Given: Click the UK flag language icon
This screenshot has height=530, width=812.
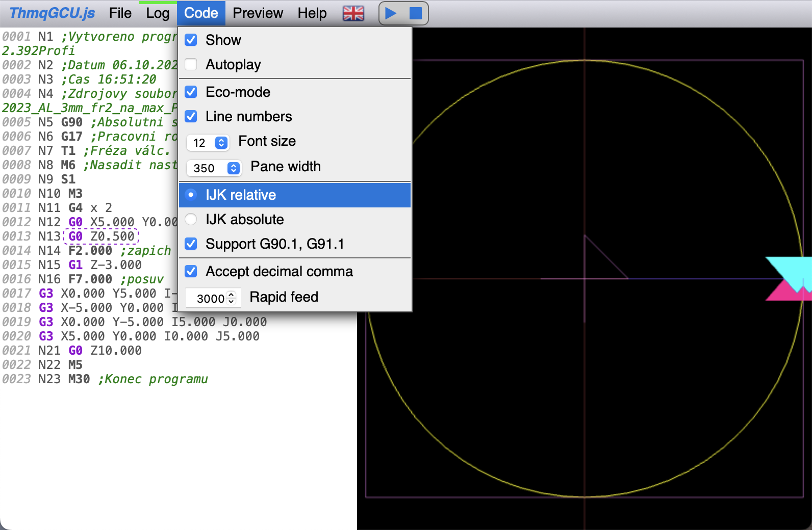Looking at the screenshot, I should 353,13.
